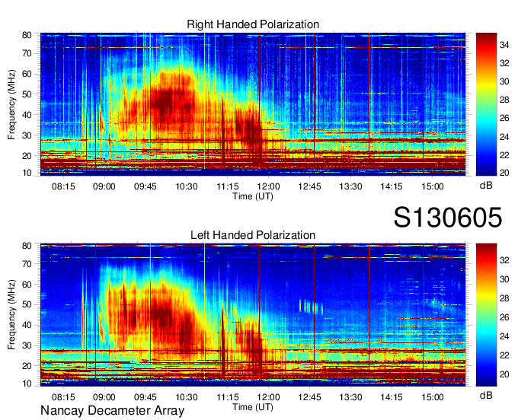
Task: Click the 10 MHz tick on the left-handed plot
Action: tap(27, 383)
